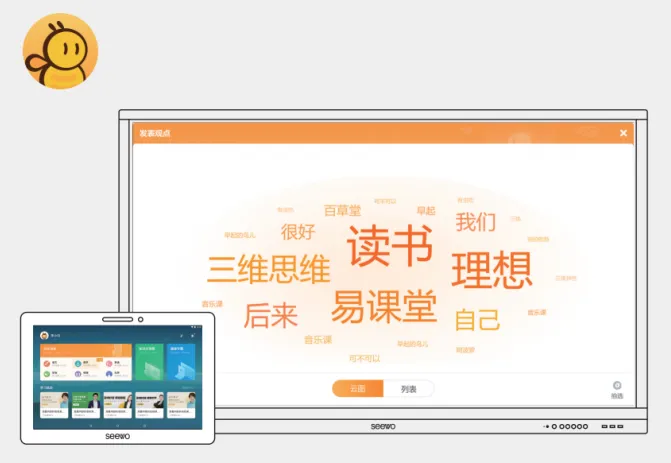671x463 pixels.
Task: Click the red round icon on tablet
Action: pyautogui.click(x=47, y=363)
